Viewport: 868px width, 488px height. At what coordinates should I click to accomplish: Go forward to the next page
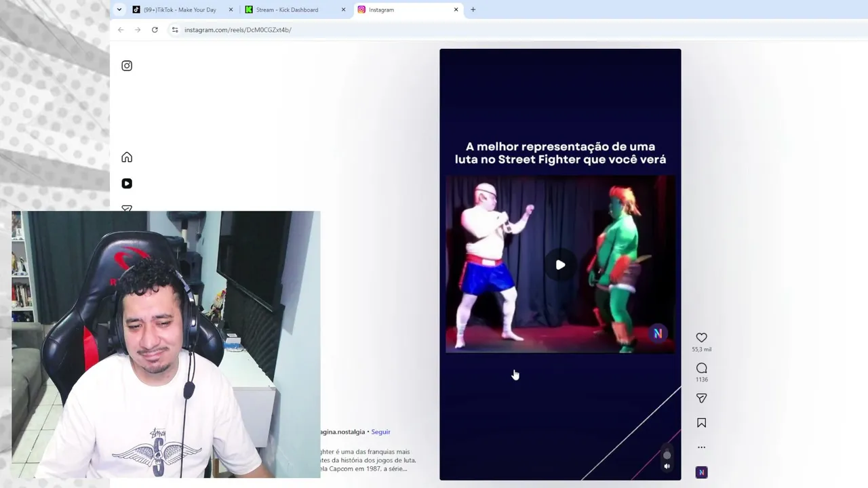[x=138, y=30]
